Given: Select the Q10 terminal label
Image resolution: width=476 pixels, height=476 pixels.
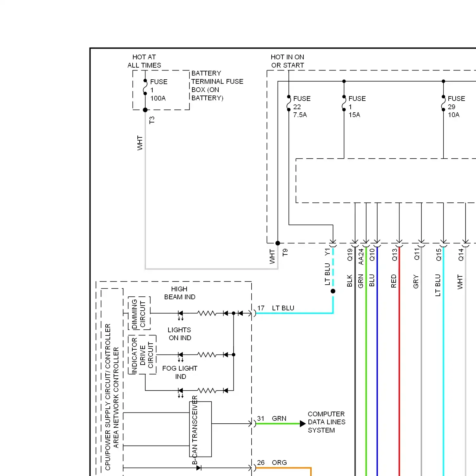Looking at the screenshot, I should click(x=372, y=255).
